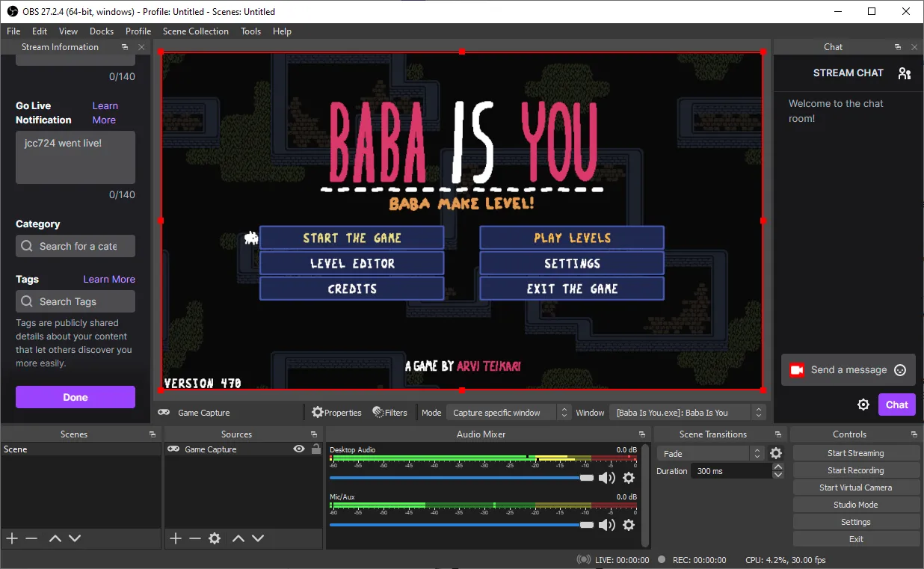924x569 pixels.
Task: Click Search for a category field
Action: point(76,246)
